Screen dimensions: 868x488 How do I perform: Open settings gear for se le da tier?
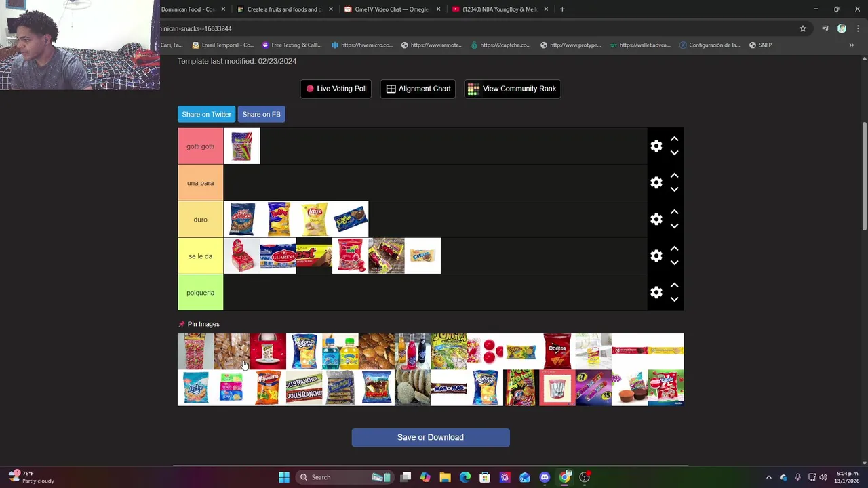tap(656, 256)
